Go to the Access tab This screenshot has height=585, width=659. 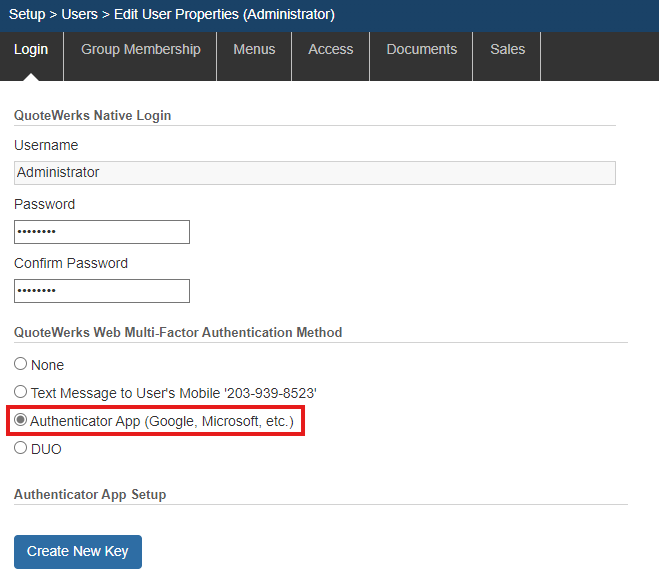tap(330, 49)
